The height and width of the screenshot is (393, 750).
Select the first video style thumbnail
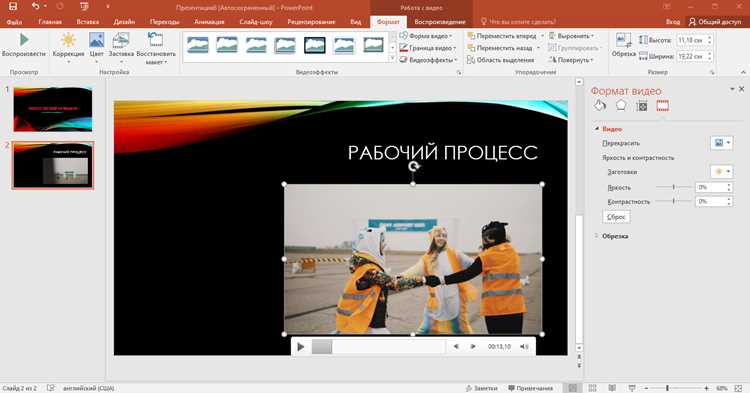click(x=198, y=45)
